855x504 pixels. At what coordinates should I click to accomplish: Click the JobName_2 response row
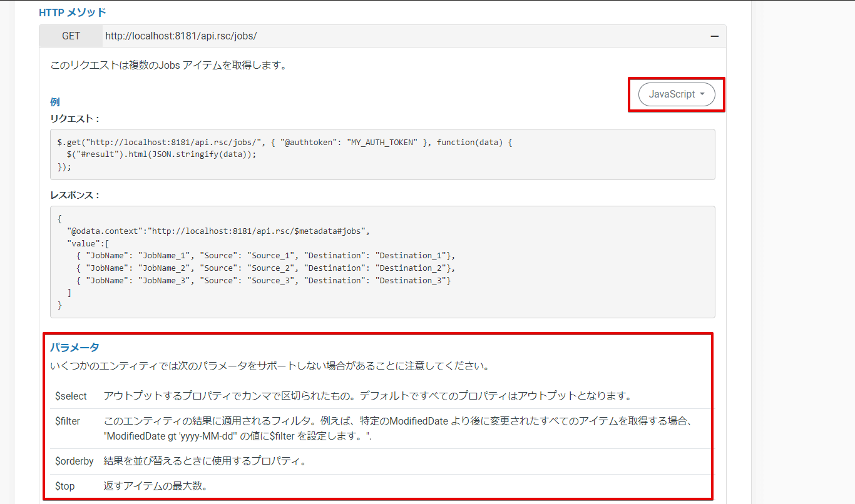[266, 268]
